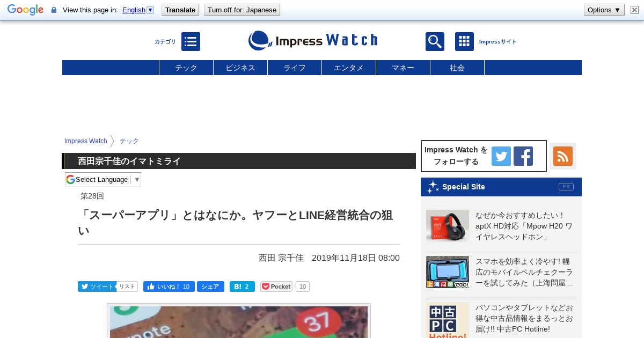Click the 第28回 episode label
The height and width of the screenshot is (338, 644).
click(x=92, y=196)
